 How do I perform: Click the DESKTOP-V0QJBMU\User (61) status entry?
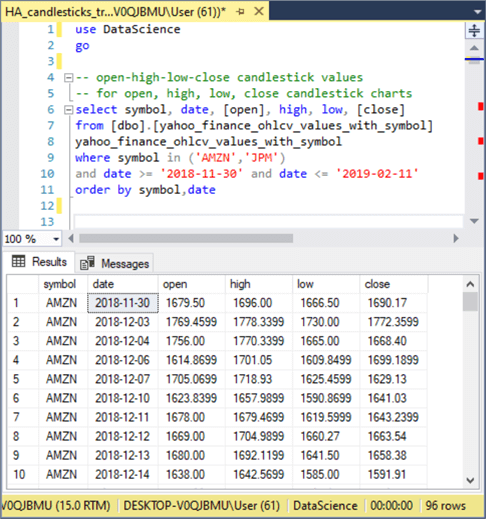coord(202,506)
